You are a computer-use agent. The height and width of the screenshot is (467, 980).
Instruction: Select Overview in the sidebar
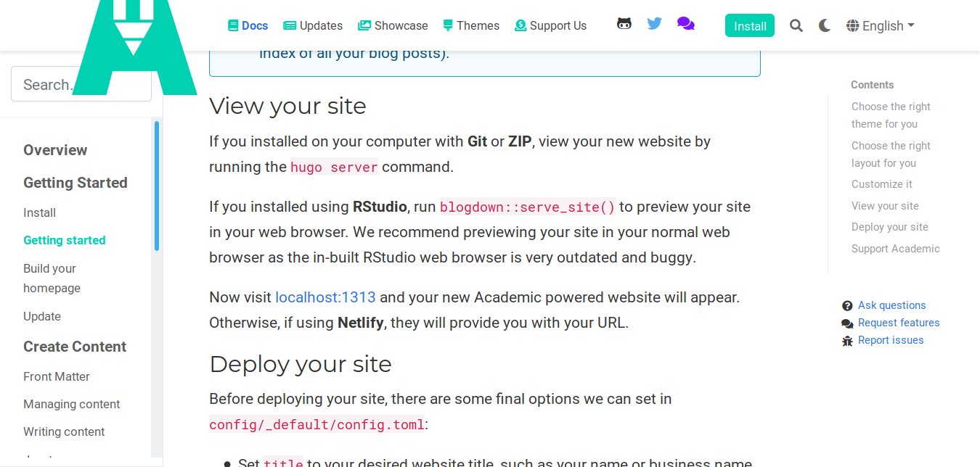coord(55,150)
